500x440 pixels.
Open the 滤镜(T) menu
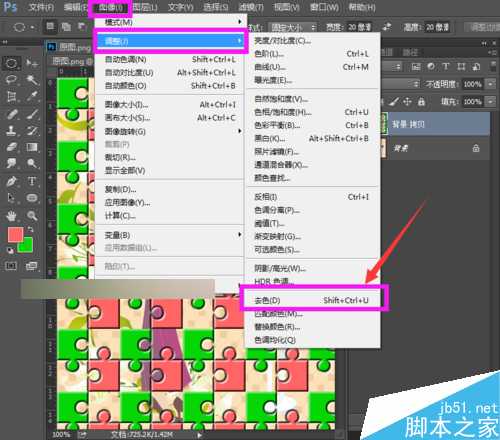pyautogui.click(x=251, y=7)
